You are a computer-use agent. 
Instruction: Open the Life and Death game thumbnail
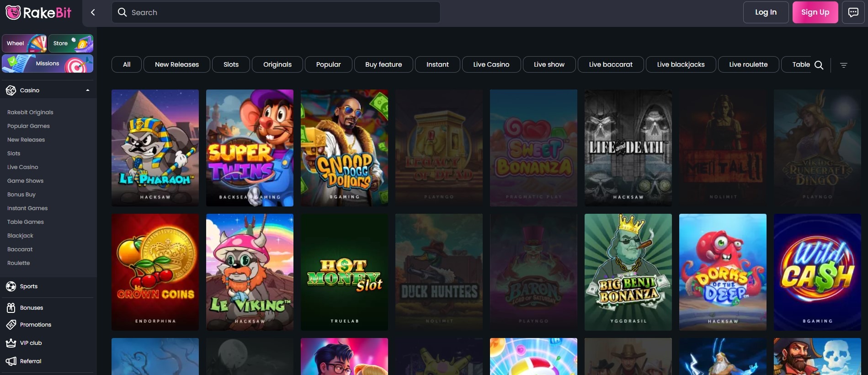(628, 148)
